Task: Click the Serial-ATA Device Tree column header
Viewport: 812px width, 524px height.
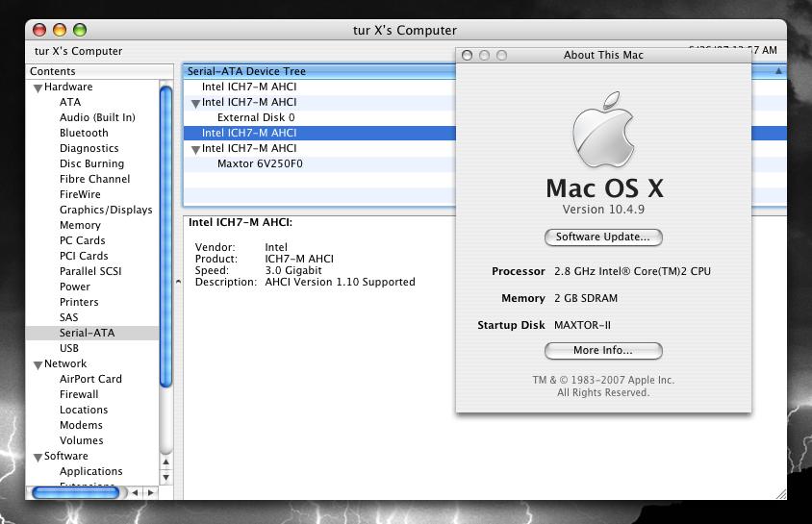Action: (x=319, y=71)
